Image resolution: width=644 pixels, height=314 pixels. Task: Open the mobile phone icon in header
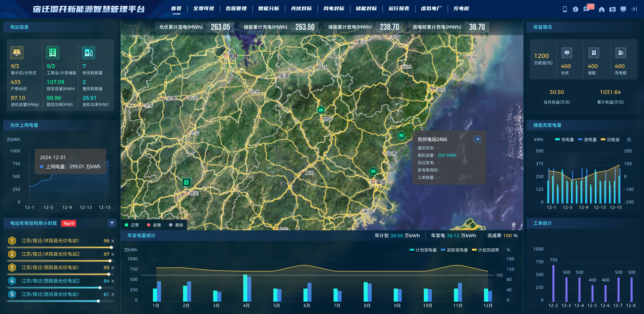tap(565, 9)
